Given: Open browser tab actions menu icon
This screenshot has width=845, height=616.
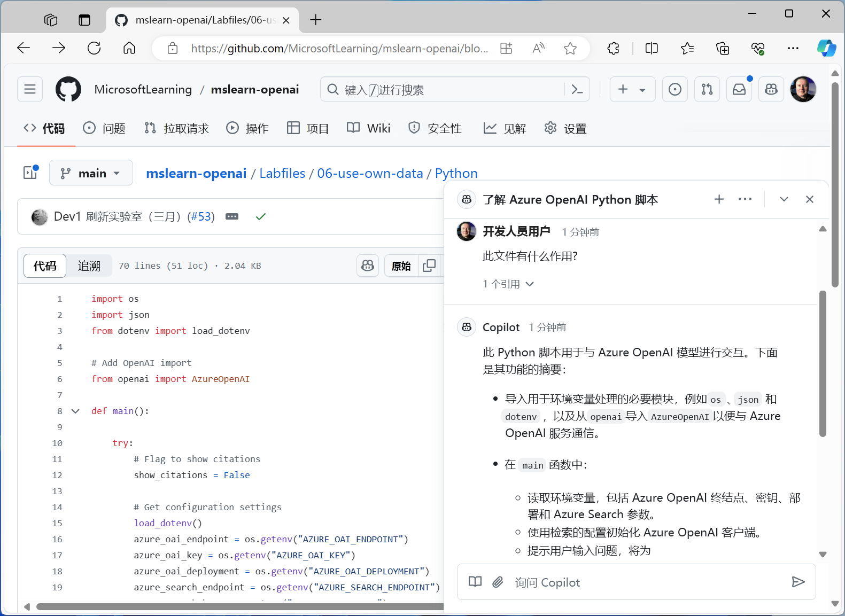Looking at the screenshot, I should coord(84,20).
